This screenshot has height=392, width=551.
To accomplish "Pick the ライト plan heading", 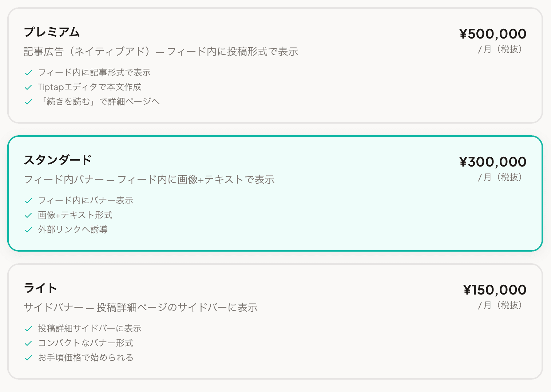I will [40, 288].
